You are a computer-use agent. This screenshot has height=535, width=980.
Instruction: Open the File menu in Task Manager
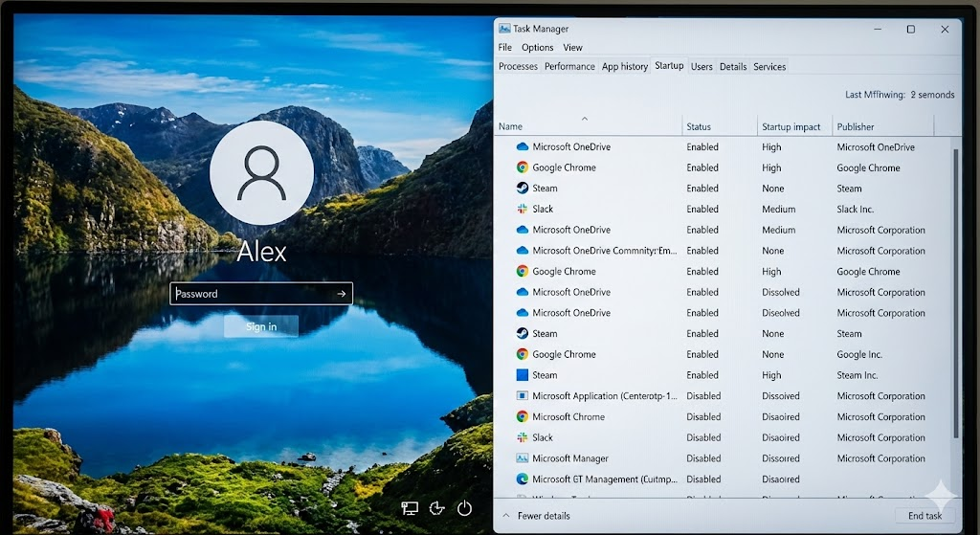504,48
